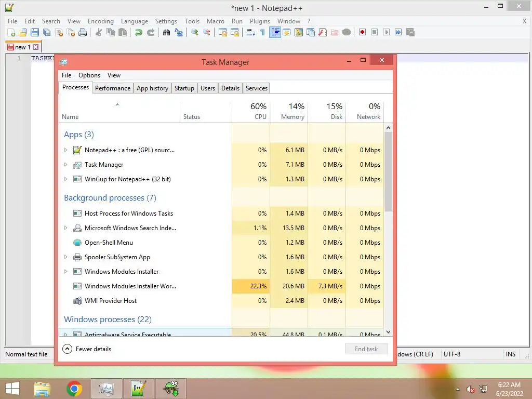Collapse view with Fewer details chevron
The height and width of the screenshot is (399, 532).
pyautogui.click(x=68, y=349)
